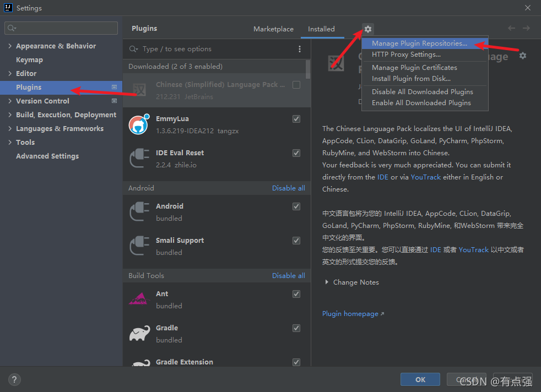Click the project-level icon next to Plugins

tap(114, 87)
